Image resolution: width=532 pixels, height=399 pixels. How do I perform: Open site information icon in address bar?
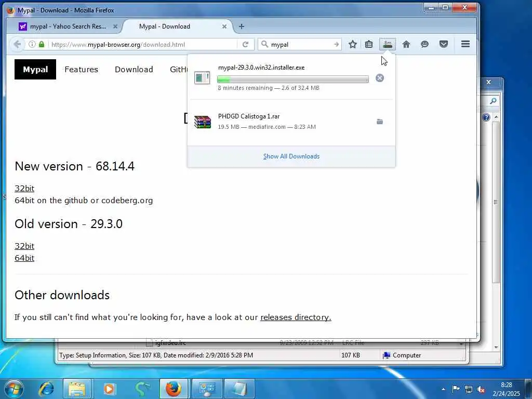(x=32, y=45)
